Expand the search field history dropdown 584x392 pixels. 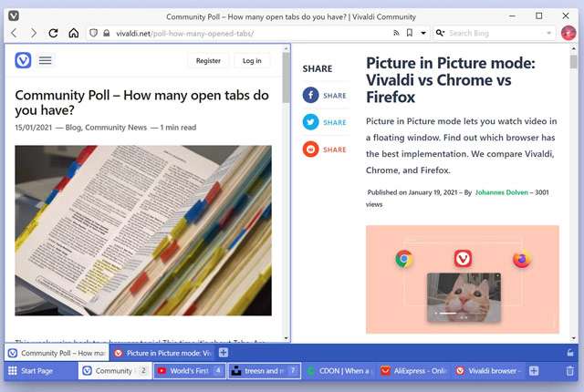548,33
